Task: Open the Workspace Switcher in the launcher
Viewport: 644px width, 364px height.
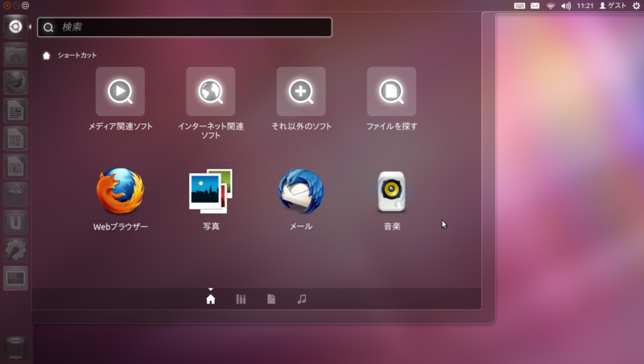Action: pos(15,278)
